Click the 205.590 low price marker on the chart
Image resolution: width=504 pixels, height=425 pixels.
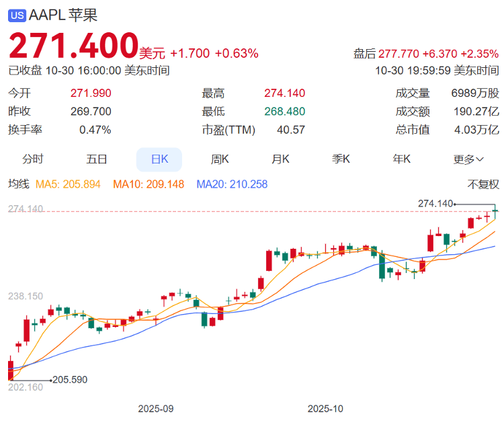click(69, 380)
